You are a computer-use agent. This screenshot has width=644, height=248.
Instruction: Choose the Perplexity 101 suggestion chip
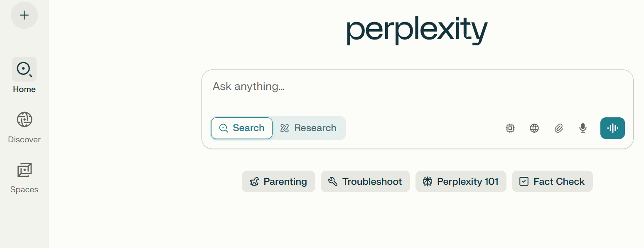point(461,181)
